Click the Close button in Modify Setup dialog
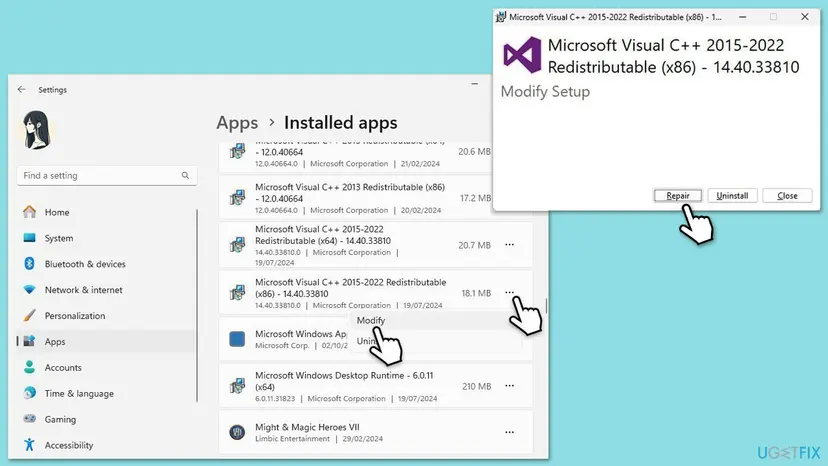This screenshot has width=828, height=466. 787,196
